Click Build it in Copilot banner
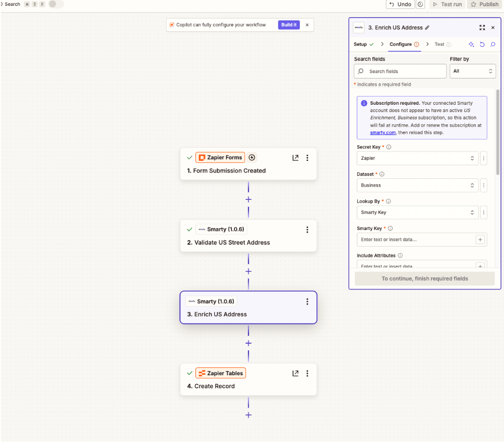The image size is (504, 442). (x=289, y=25)
